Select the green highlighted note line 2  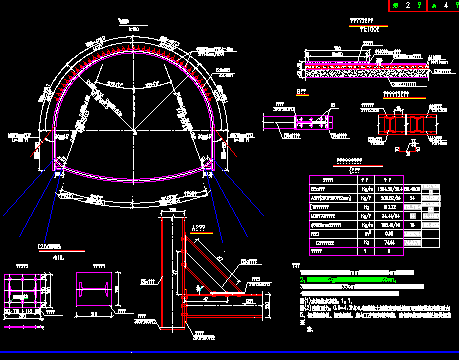pyautogui.click(x=348, y=280)
